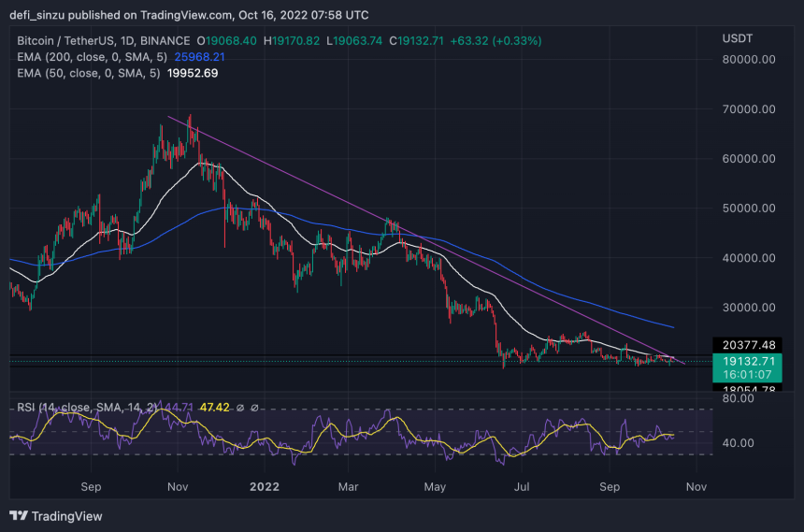The width and height of the screenshot is (804, 532).
Task: Open the USDT currency selector
Action: (738, 37)
